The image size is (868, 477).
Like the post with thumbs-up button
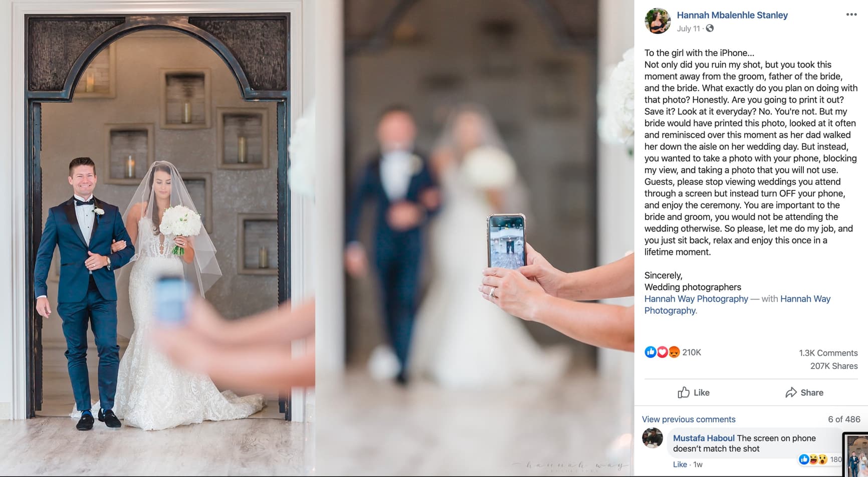[x=694, y=392]
